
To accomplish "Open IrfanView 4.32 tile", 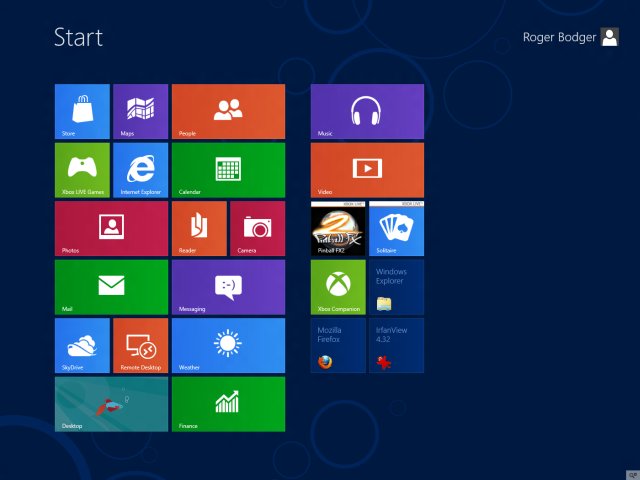I will coord(396,346).
